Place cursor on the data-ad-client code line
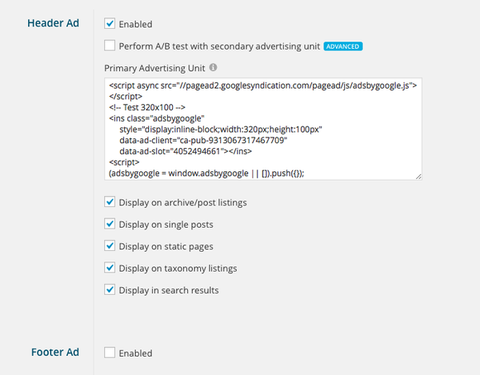 pyautogui.click(x=203, y=140)
